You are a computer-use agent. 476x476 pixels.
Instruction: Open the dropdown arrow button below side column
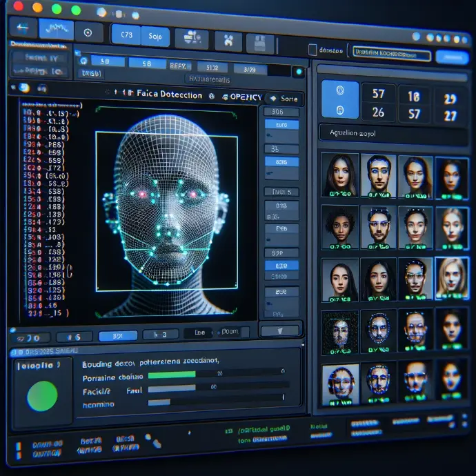(280, 330)
